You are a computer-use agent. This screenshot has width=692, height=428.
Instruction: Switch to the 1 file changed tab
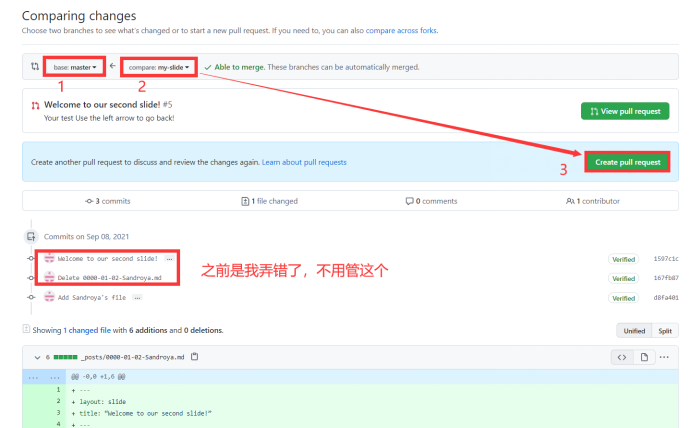coord(270,201)
